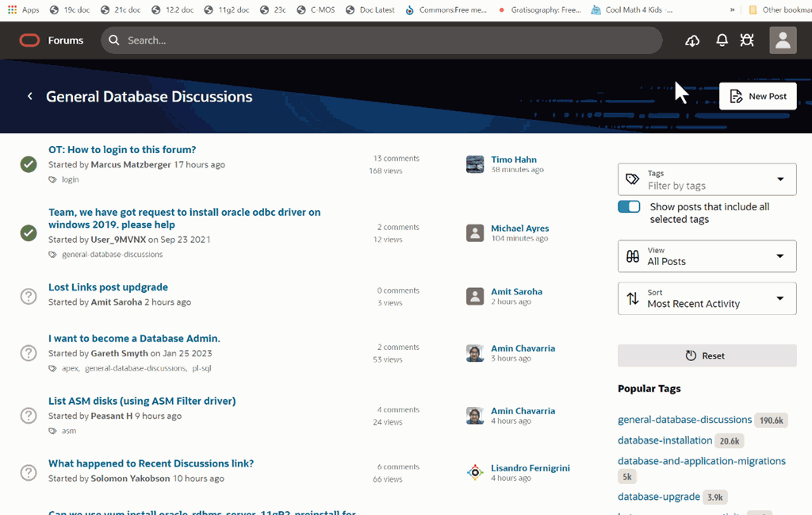812x515 pixels.
Task: Click inside the search field
Action: (238, 40)
